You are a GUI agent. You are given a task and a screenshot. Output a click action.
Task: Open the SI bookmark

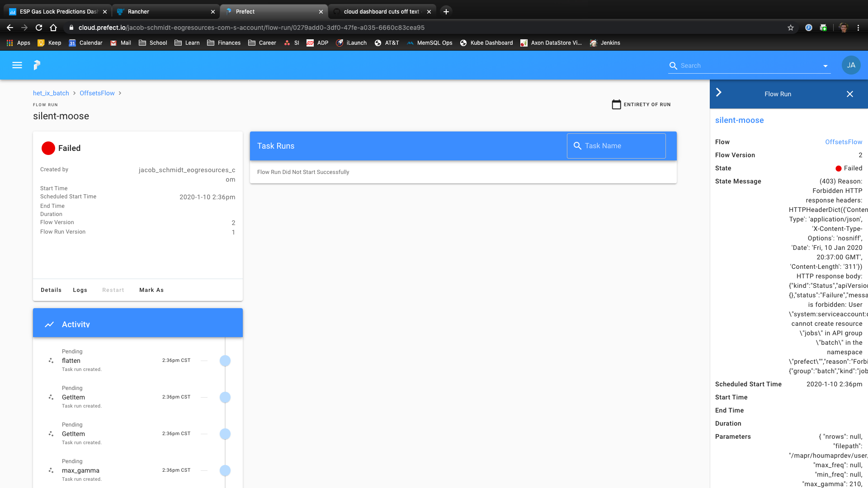(292, 43)
